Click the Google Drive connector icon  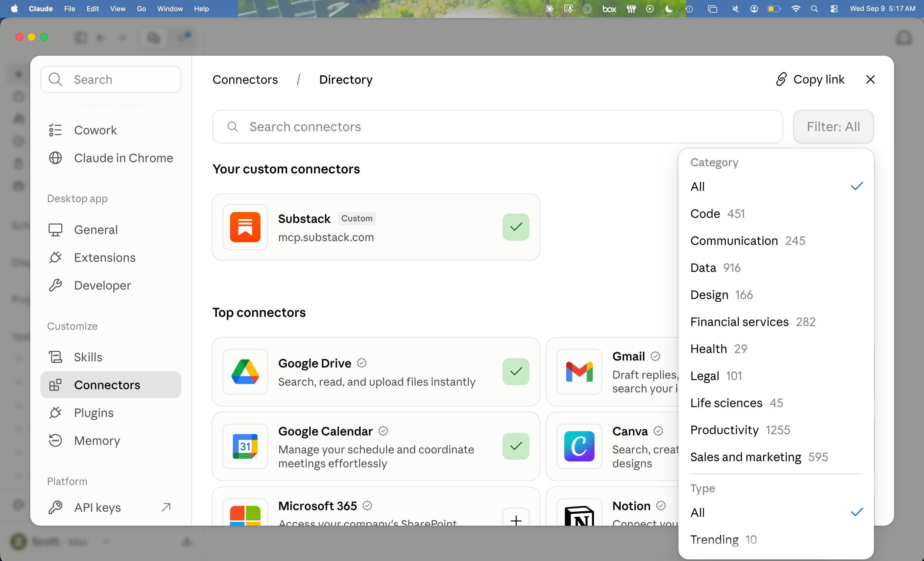point(245,372)
